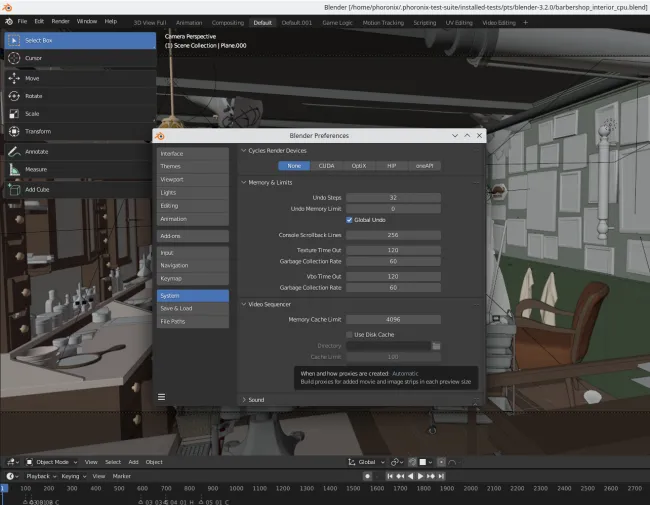The width and height of the screenshot is (650, 505).
Task: Expand the Sound panel
Action: (x=244, y=400)
